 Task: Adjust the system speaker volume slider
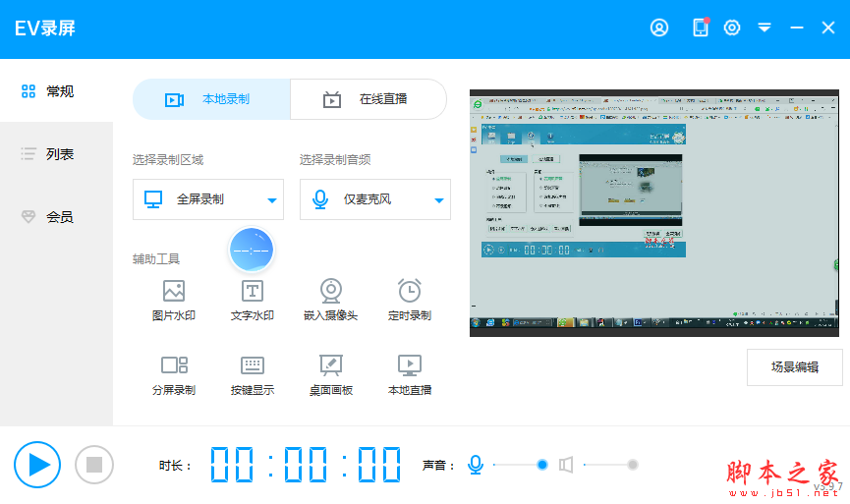611,465
